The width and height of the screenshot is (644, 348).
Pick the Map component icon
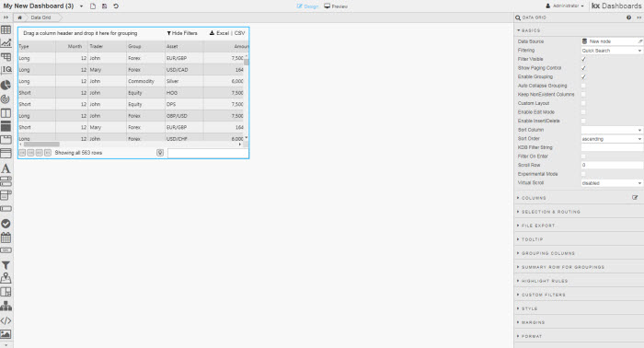(6, 278)
